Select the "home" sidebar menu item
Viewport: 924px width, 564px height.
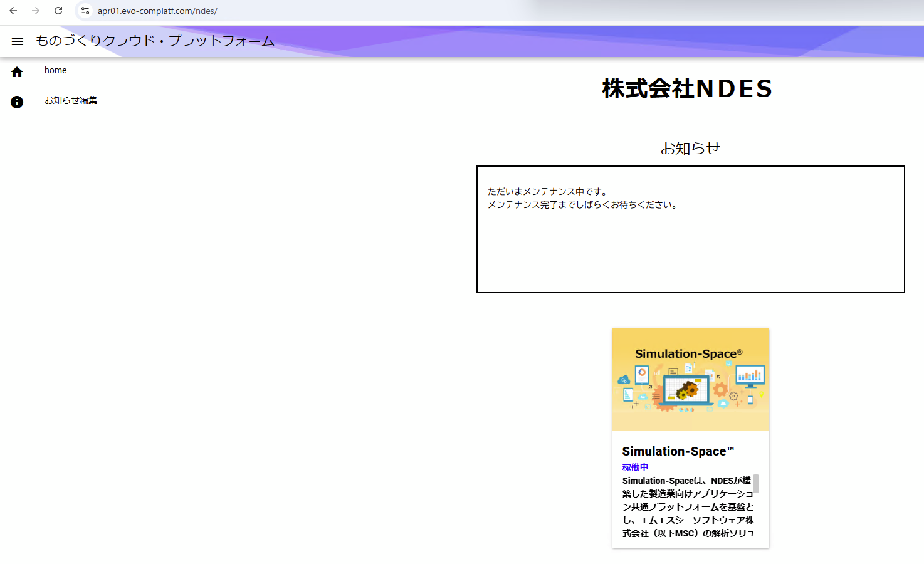[x=55, y=70]
